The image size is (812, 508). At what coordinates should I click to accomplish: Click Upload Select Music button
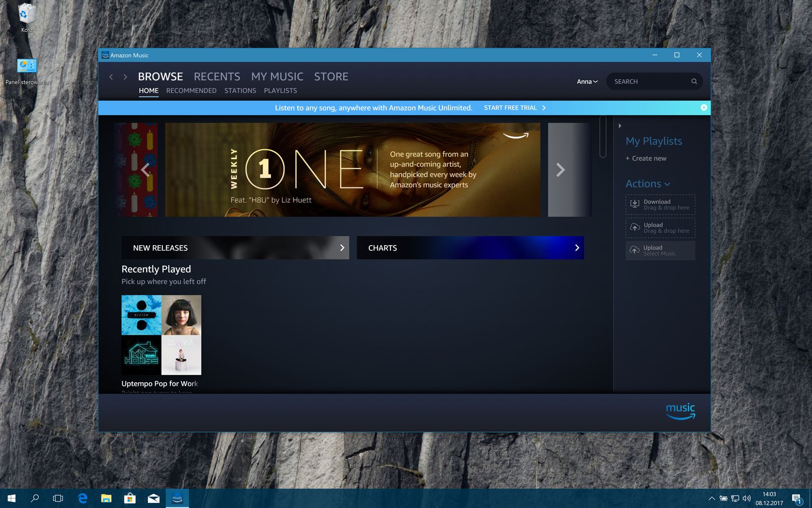pos(660,250)
